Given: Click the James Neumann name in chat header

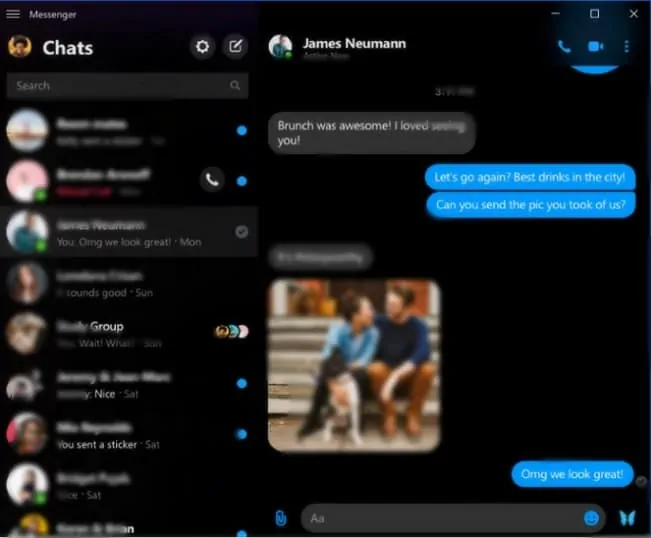Looking at the screenshot, I should (354, 43).
